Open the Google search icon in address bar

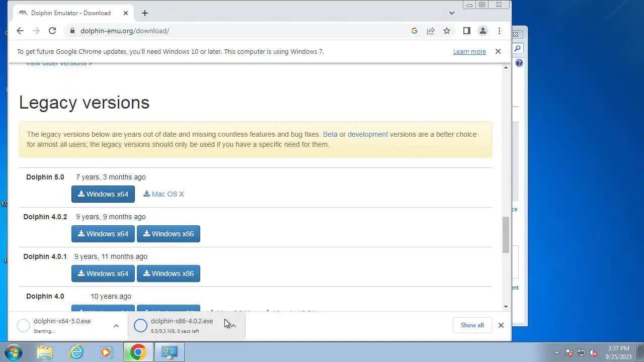click(x=415, y=31)
